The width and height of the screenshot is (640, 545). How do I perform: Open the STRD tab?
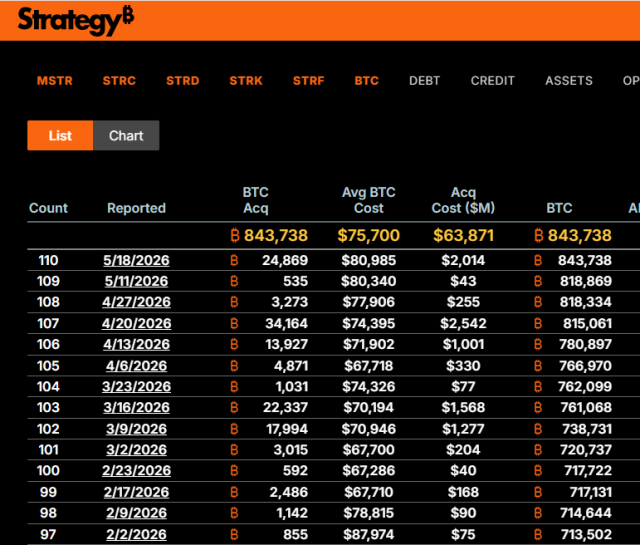pos(182,81)
